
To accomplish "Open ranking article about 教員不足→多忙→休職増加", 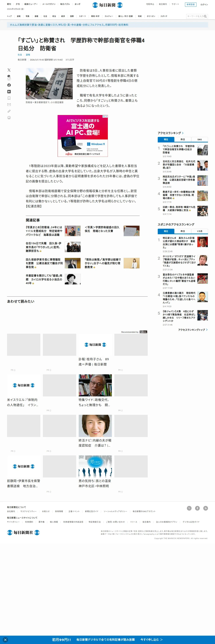I will point(179,195).
